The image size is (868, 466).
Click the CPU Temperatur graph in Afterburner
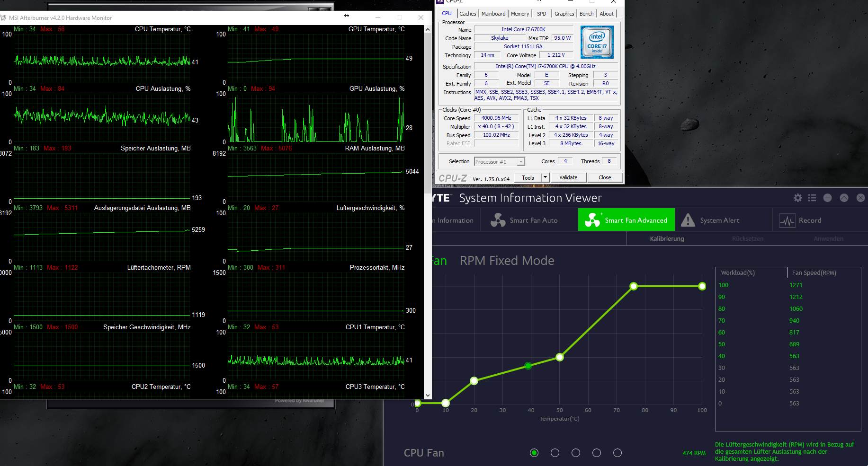tap(102, 59)
